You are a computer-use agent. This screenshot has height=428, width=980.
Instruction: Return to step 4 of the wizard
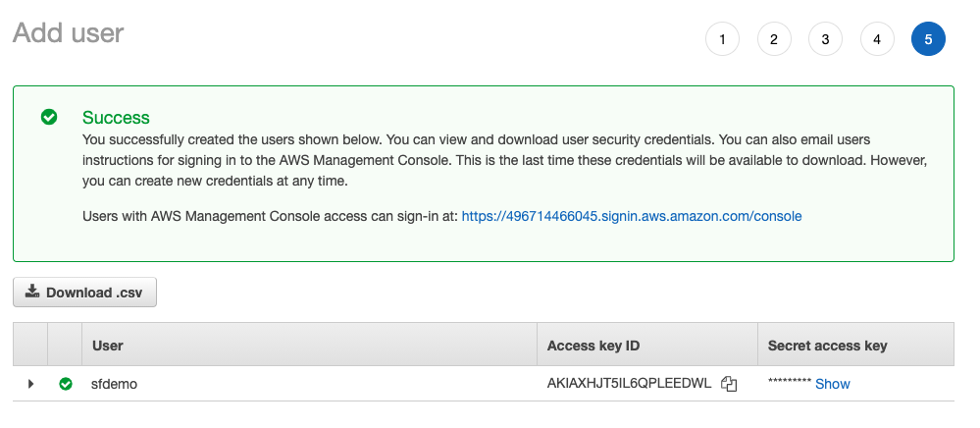coord(877,39)
